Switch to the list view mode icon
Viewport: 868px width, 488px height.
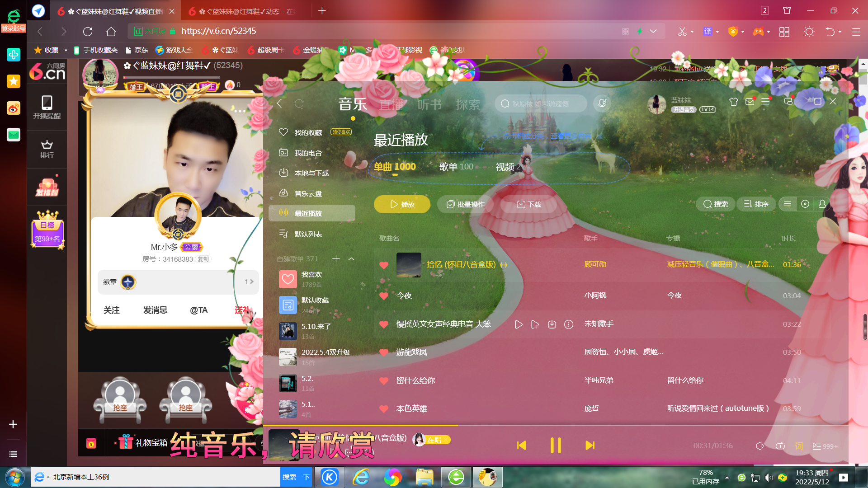788,204
